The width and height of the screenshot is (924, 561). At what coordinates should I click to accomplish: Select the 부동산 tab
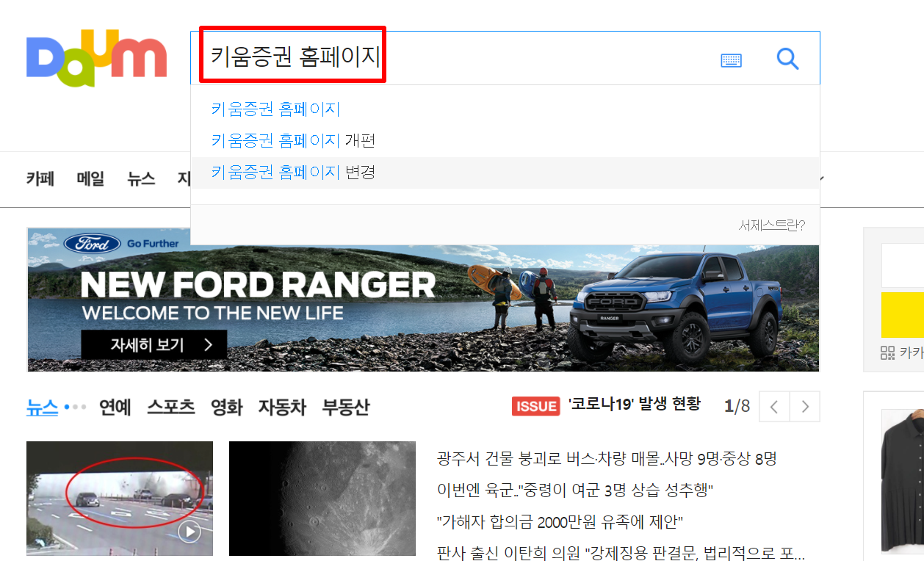pos(346,407)
